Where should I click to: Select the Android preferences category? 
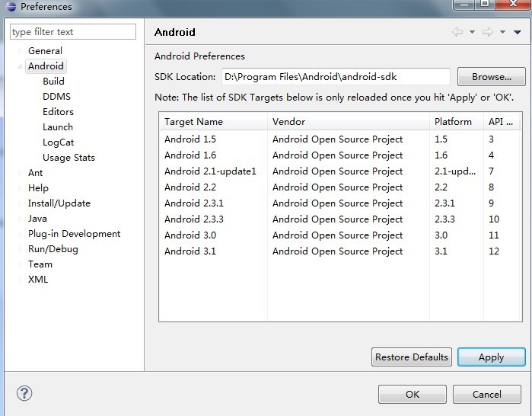pos(46,66)
